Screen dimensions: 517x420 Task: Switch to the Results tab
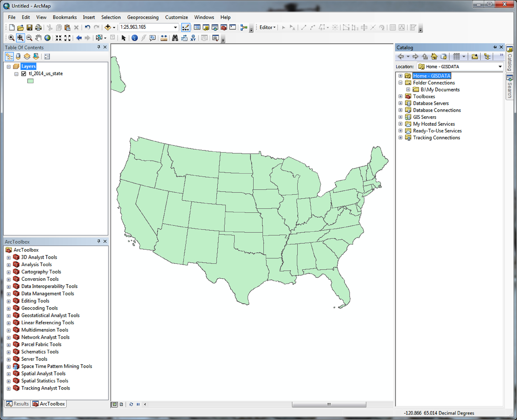[x=18, y=404]
